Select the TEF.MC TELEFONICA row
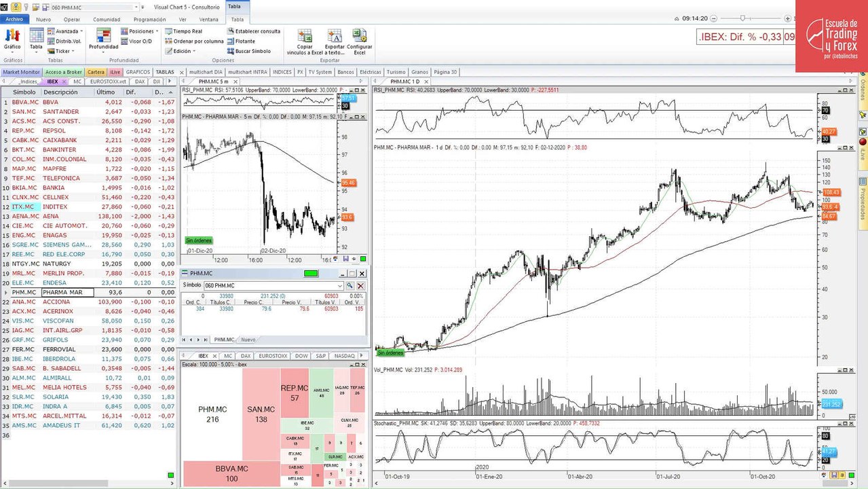This screenshot has width=868, height=489. (88, 178)
